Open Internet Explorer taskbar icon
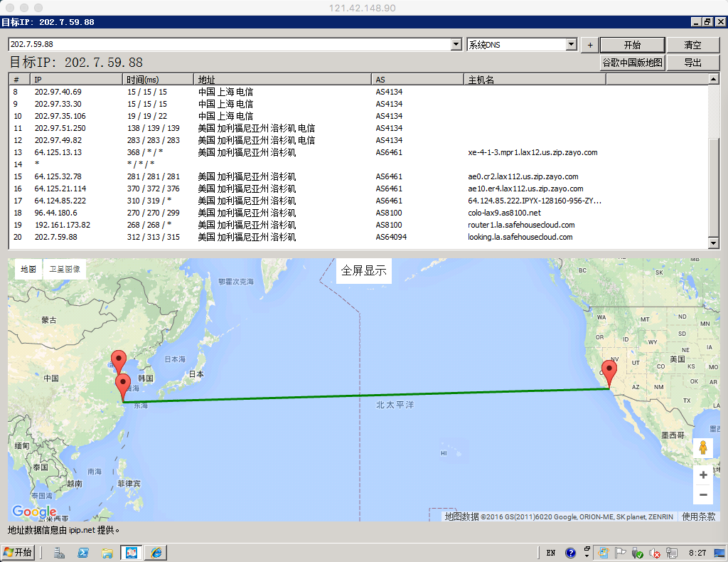728x562 pixels. point(156,553)
